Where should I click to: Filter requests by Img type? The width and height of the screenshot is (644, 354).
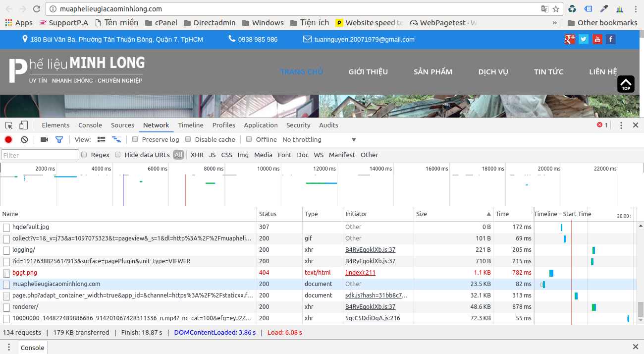coord(243,155)
